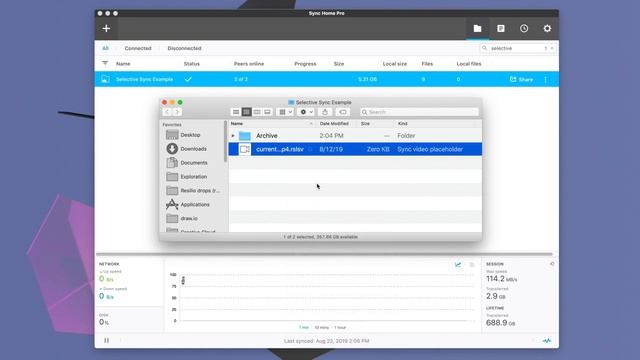
Task: Click the Selective Sync Example folder icon in Sync list
Action: (x=105, y=79)
